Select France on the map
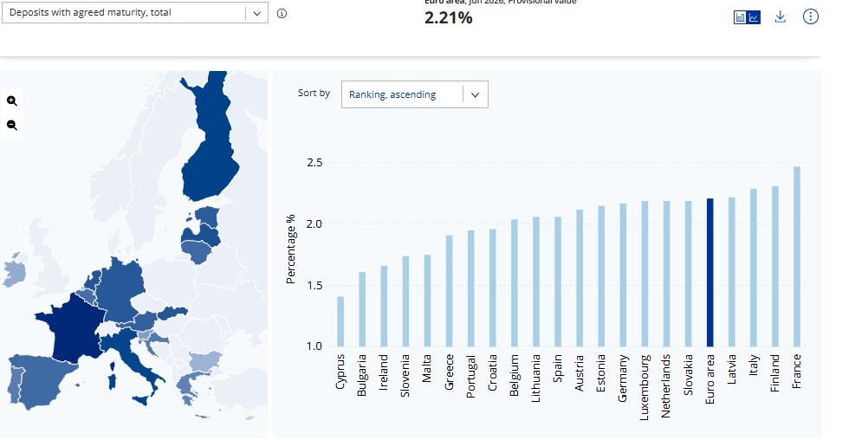This screenshot has height=440, width=868. 72,328
